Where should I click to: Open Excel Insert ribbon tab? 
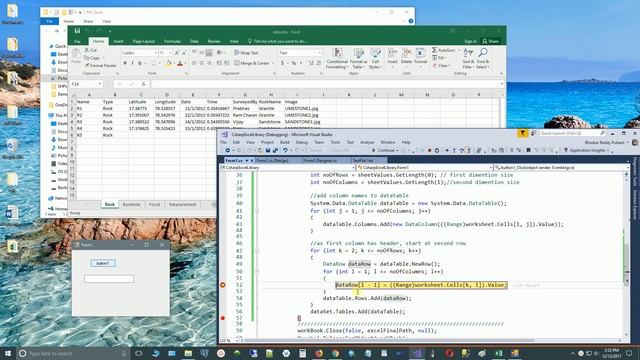[x=118, y=41]
